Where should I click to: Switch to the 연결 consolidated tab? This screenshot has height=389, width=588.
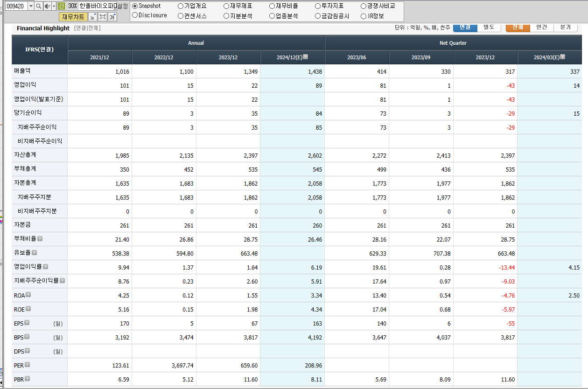click(465, 27)
